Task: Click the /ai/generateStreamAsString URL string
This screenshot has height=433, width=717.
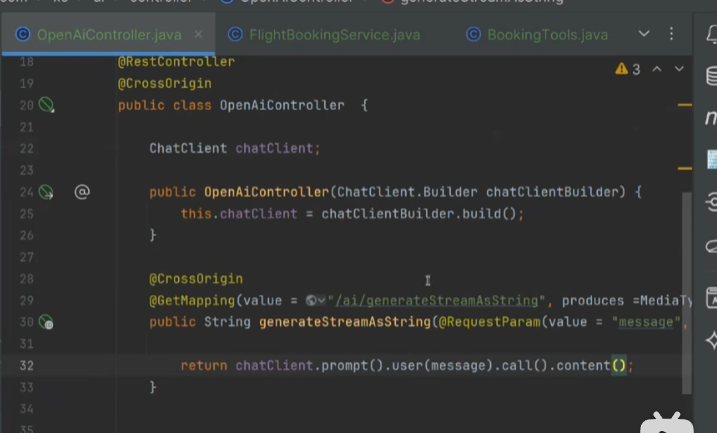Action: [x=437, y=301]
